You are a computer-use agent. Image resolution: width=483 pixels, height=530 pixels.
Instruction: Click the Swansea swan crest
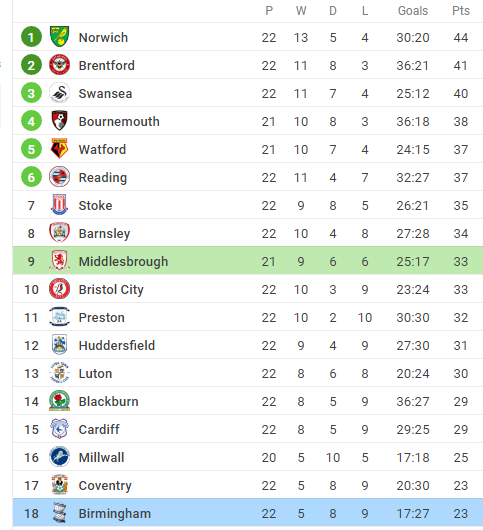click(x=59, y=93)
